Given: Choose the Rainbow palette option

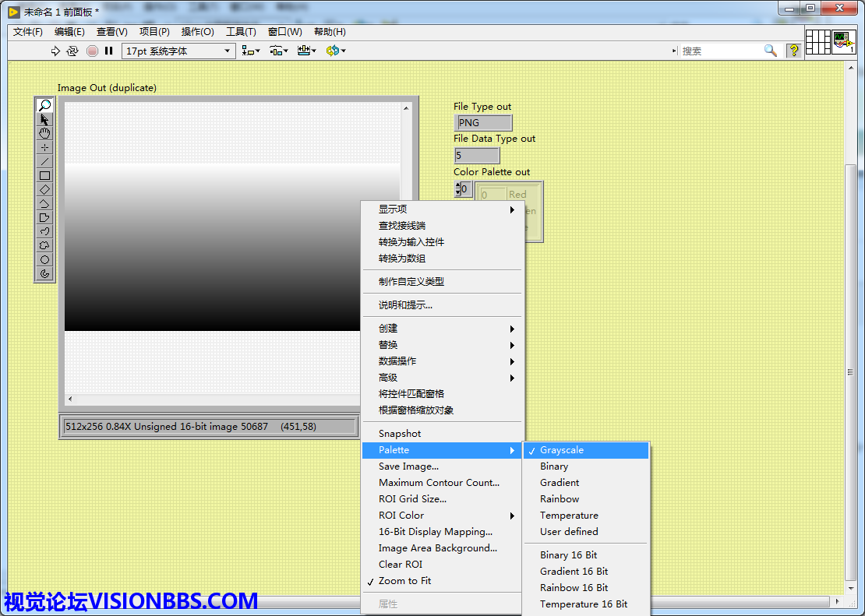Looking at the screenshot, I should [560, 499].
